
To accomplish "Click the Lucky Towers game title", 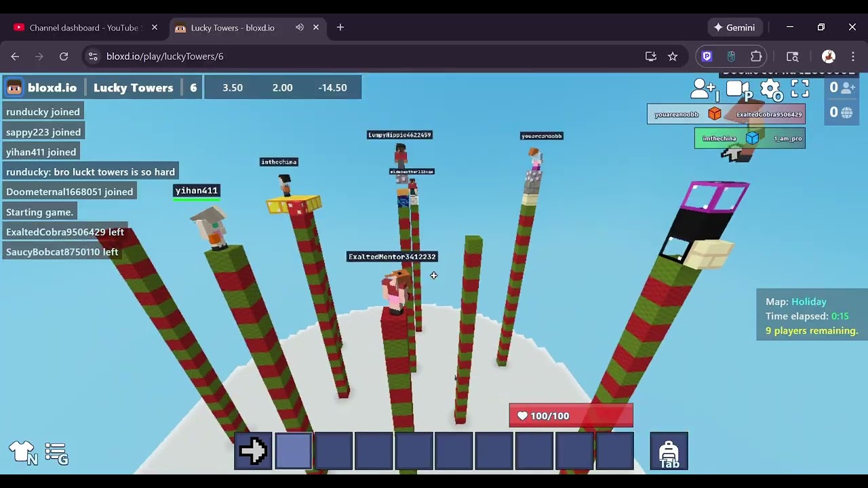I will click(x=133, y=87).
